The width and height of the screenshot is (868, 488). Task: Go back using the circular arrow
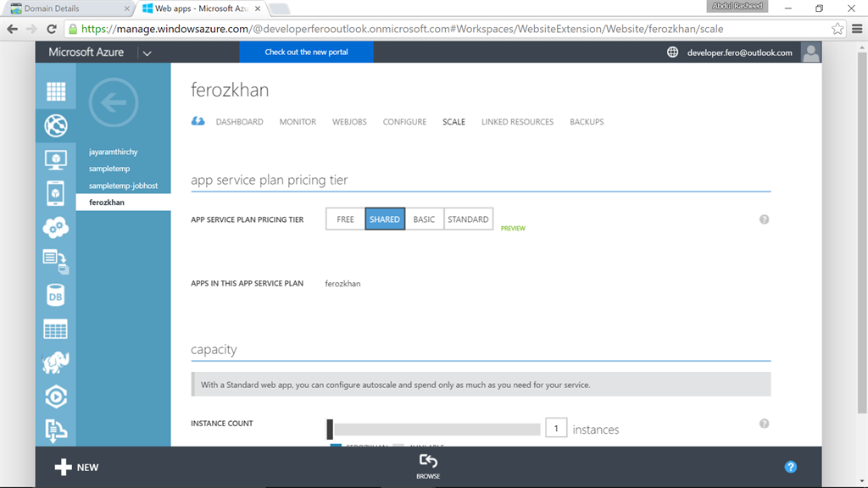114,103
